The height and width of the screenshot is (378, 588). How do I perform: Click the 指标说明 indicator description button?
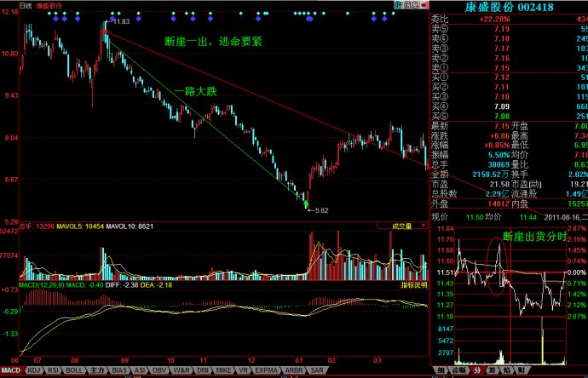(412, 285)
